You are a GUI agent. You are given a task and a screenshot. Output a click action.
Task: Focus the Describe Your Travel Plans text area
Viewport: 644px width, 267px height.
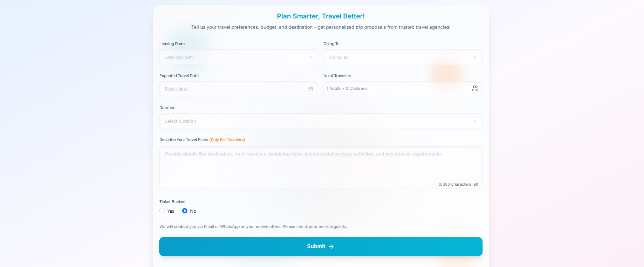pos(320,167)
